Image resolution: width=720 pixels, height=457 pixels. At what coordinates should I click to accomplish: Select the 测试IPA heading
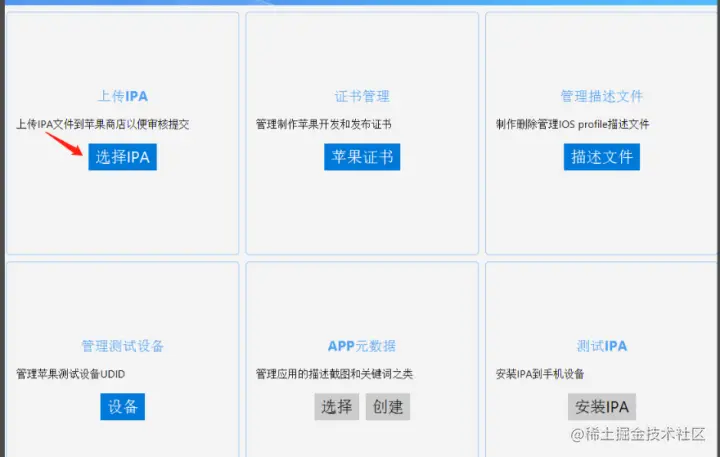[602, 346]
